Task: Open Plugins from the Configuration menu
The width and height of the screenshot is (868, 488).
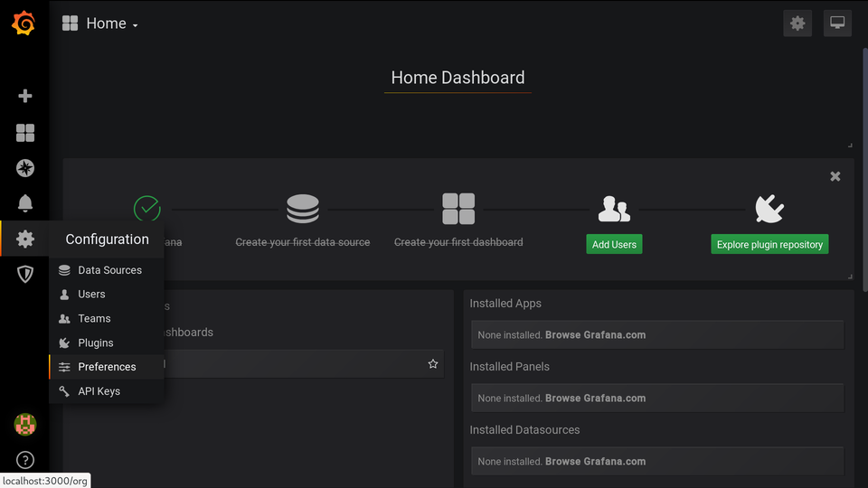Action: pyautogui.click(x=96, y=343)
